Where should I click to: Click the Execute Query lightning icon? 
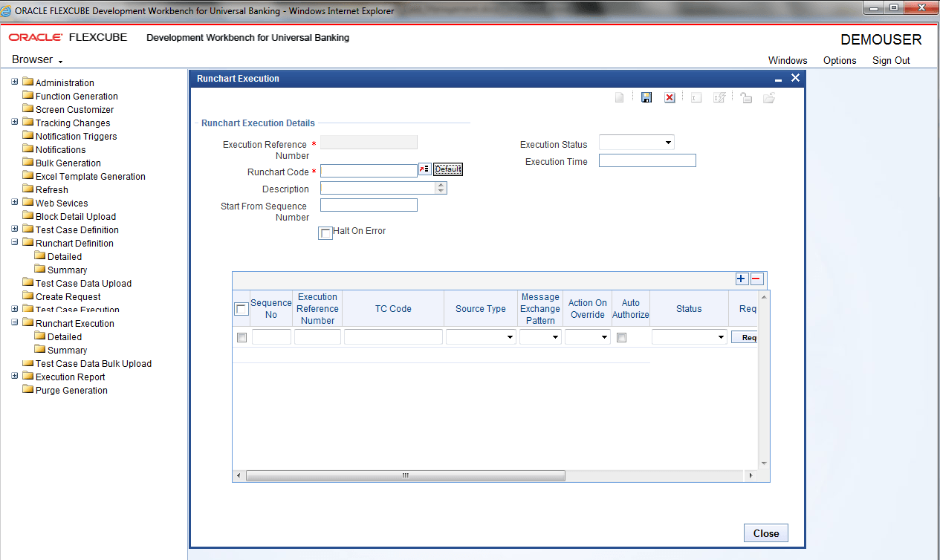719,98
